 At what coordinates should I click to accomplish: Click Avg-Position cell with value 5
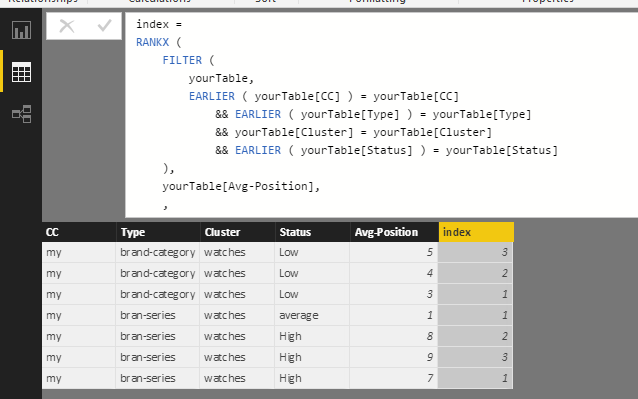(394, 252)
